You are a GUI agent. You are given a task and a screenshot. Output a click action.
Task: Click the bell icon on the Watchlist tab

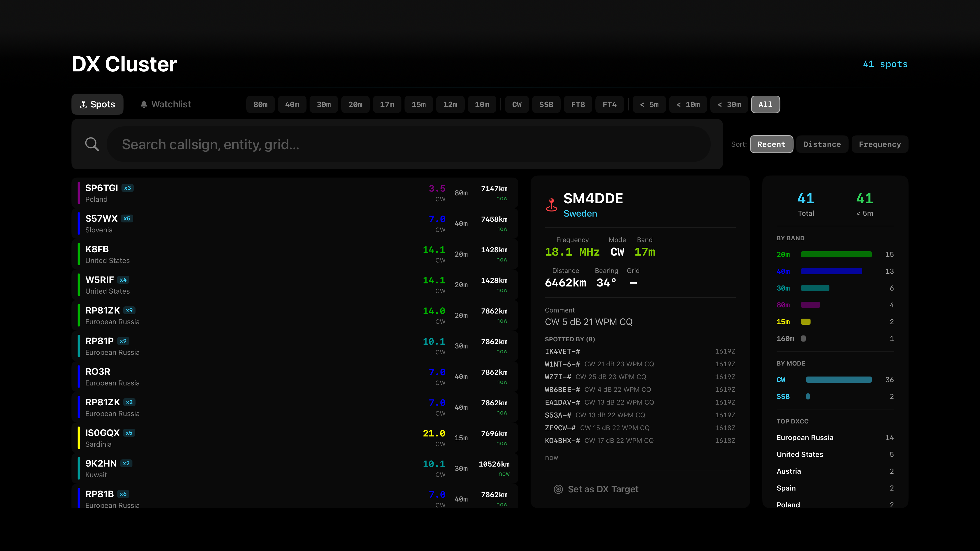(x=144, y=104)
